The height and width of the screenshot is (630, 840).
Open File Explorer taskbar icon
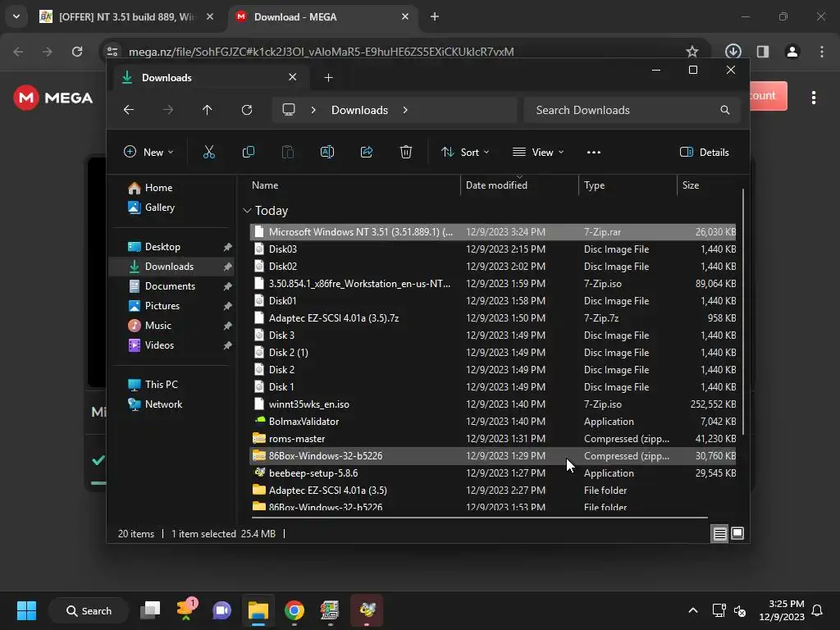[258, 610]
